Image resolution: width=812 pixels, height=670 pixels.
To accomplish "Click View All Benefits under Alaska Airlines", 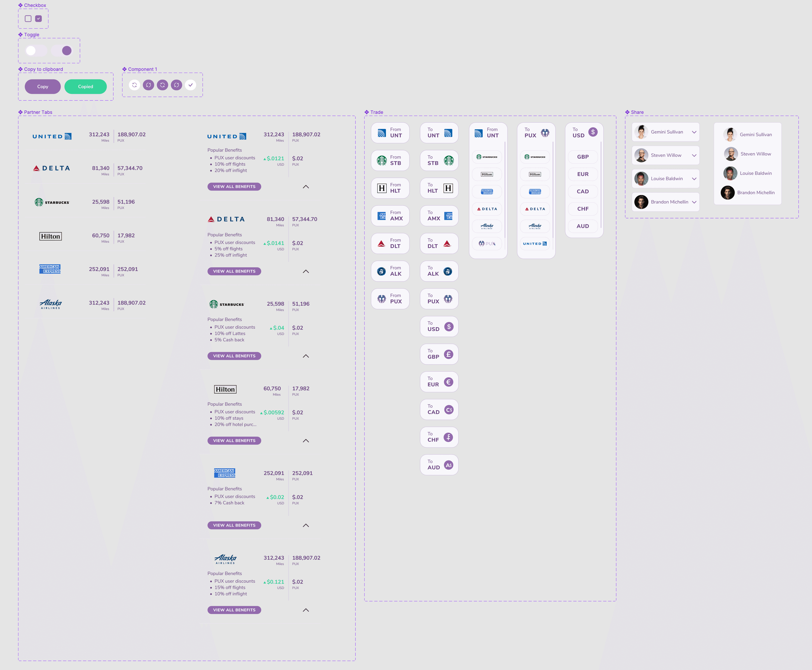I will pos(234,610).
